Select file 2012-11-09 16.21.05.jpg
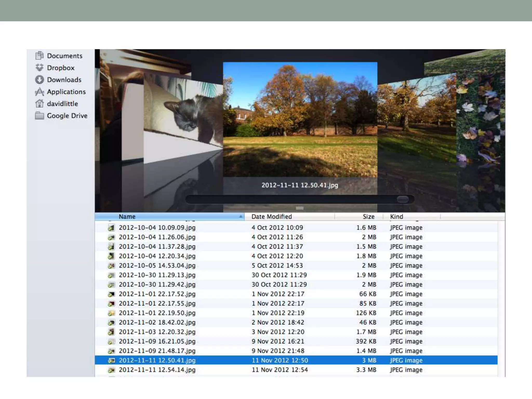The image size is (532, 399). [x=157, y=341]
